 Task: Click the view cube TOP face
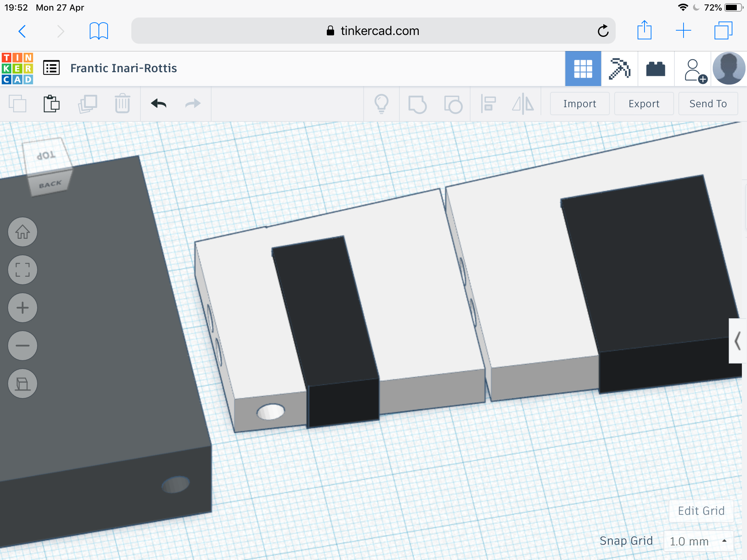point(46,156)
